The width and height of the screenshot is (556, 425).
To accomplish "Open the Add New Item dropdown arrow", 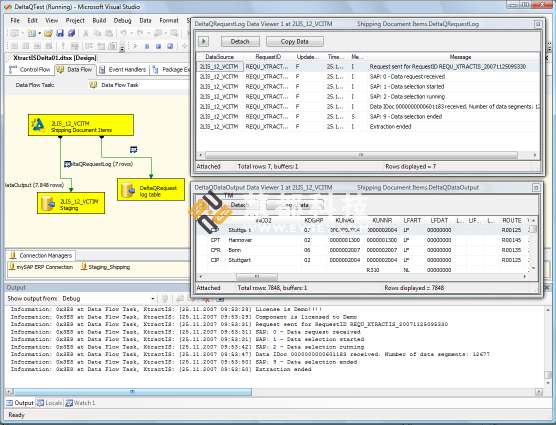I will coord(39,34).
